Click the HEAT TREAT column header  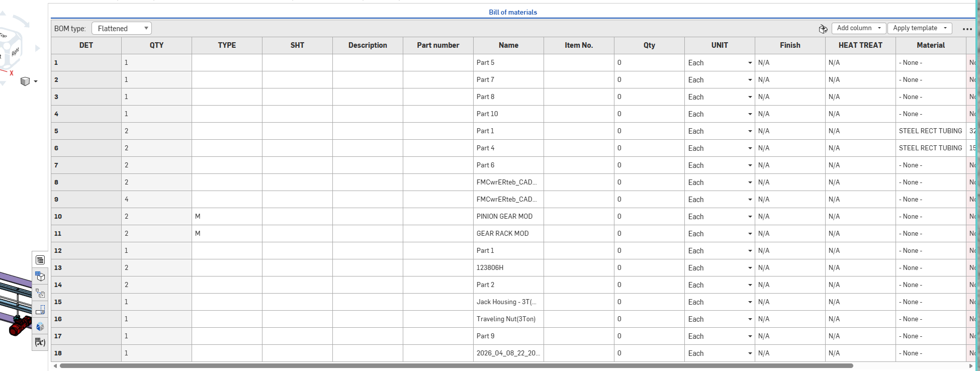tap(860, 45)
